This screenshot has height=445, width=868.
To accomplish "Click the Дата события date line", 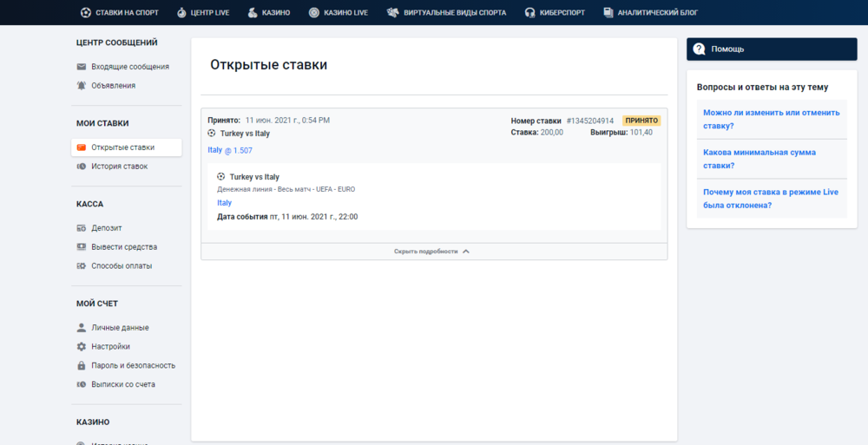I will point(287,216).
